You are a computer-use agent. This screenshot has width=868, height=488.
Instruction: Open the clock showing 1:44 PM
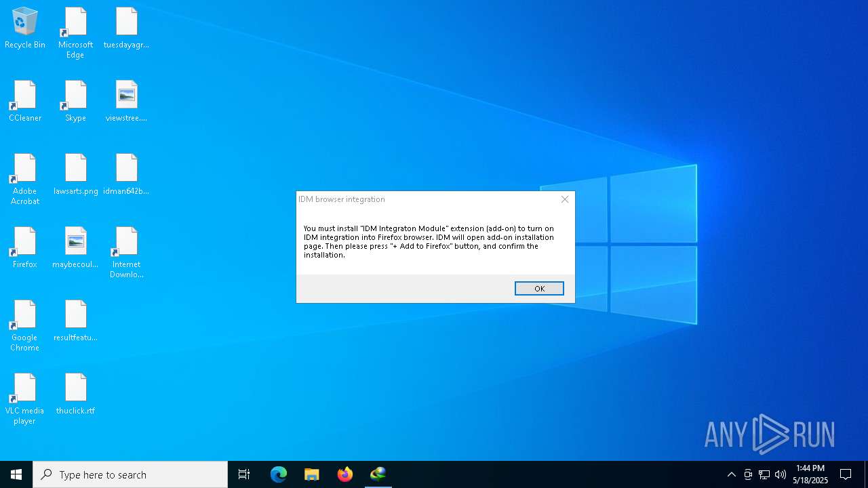810,474
